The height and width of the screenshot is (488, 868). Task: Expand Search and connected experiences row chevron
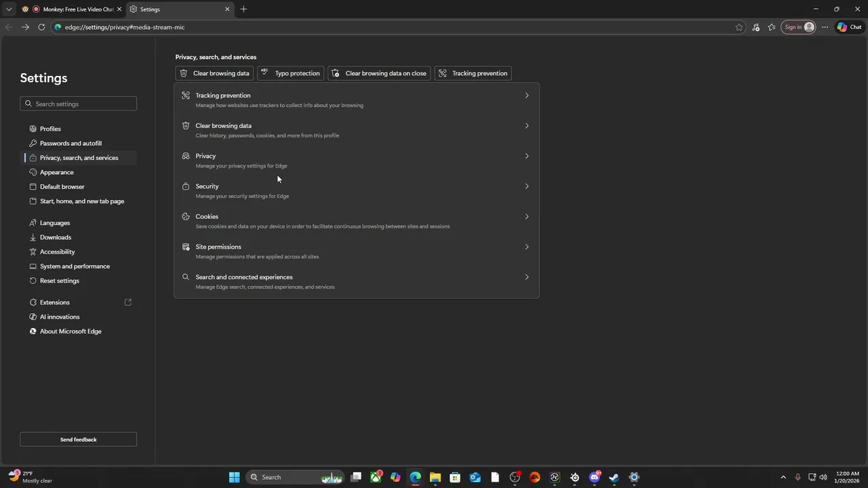[x=526, y=277]
